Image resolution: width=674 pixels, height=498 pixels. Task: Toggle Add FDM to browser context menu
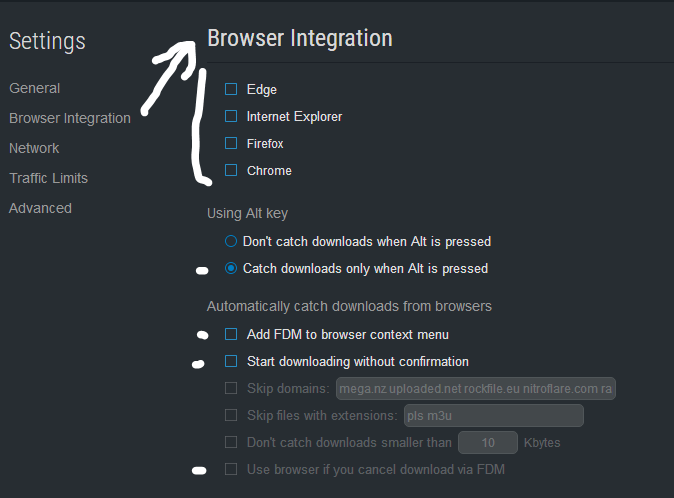point(231,334)
